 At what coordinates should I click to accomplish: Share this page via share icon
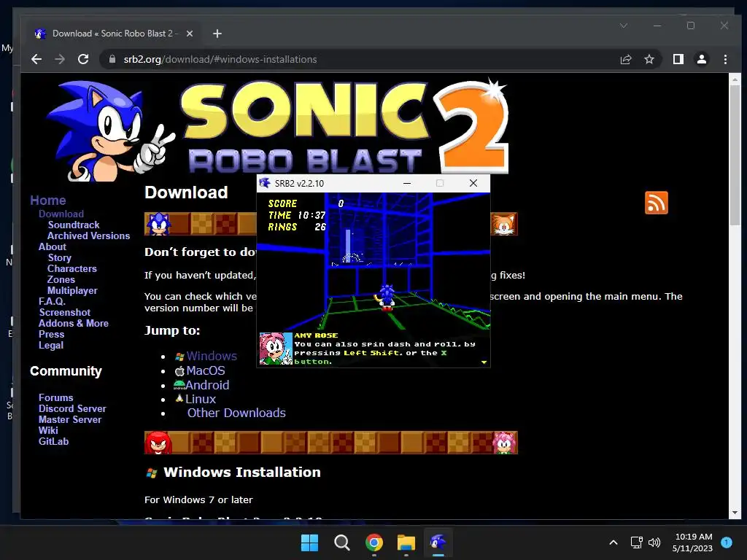coord(625,59)
